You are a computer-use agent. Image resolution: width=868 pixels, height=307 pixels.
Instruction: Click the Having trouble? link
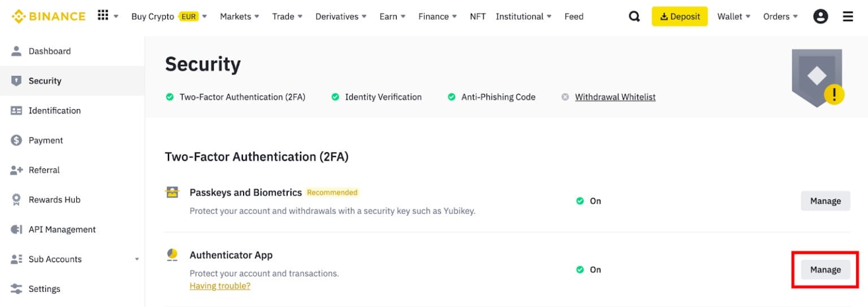coord(220,286)
